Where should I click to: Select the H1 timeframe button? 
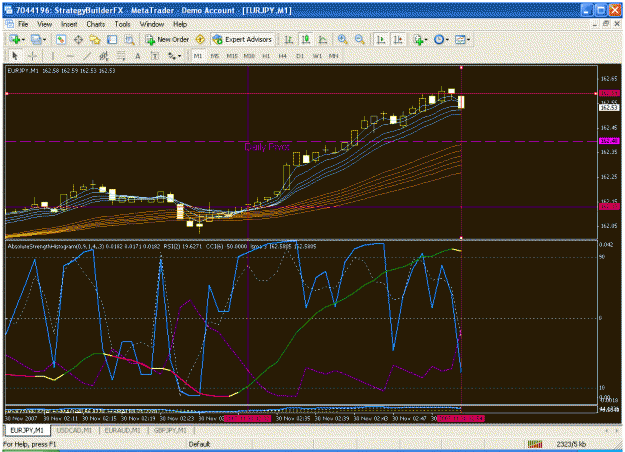[x=266, y=56]
